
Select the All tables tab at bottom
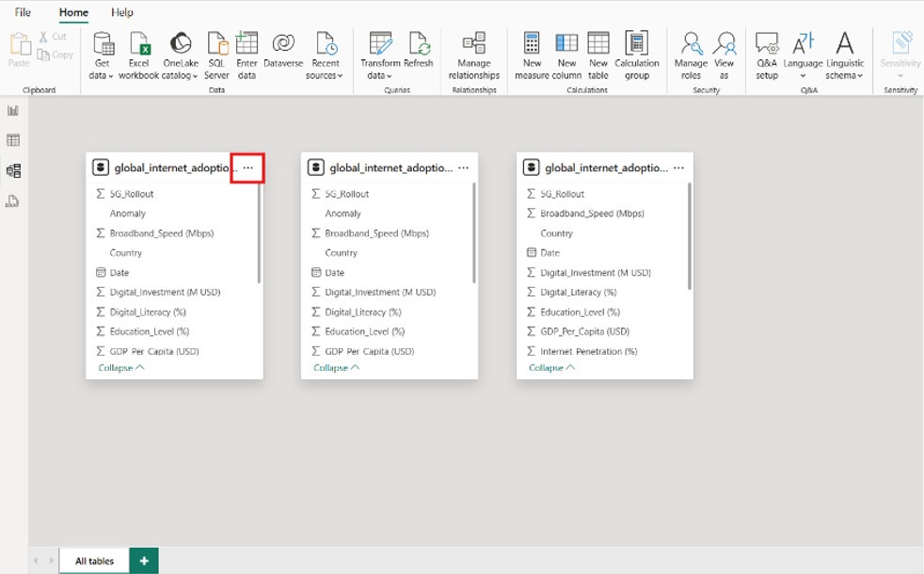pos(93,561)
